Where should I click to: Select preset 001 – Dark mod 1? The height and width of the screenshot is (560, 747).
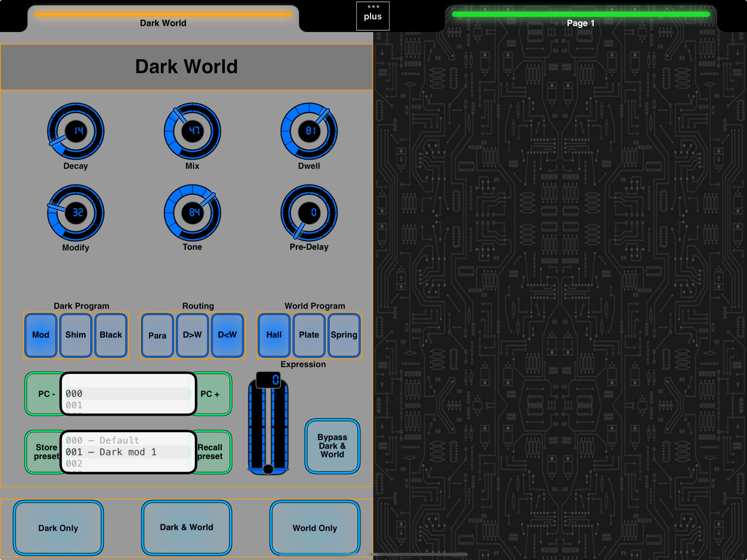click(x=128, y=452)
